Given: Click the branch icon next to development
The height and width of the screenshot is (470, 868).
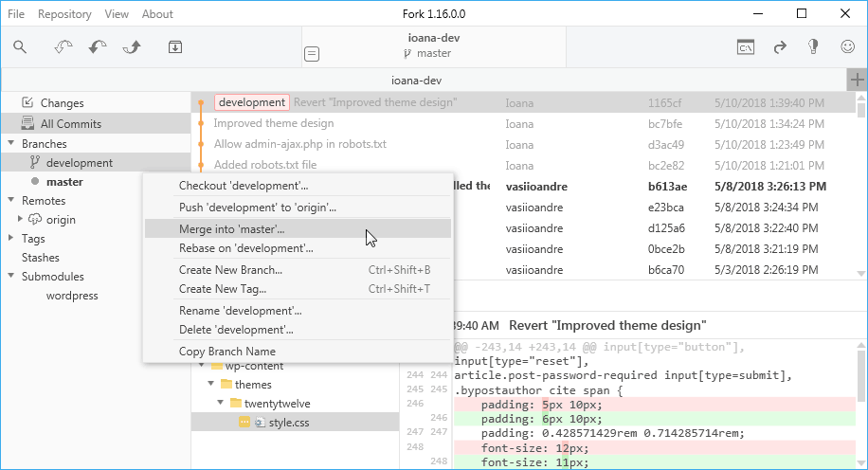Looking at the screenshot, I should [35, 162].
